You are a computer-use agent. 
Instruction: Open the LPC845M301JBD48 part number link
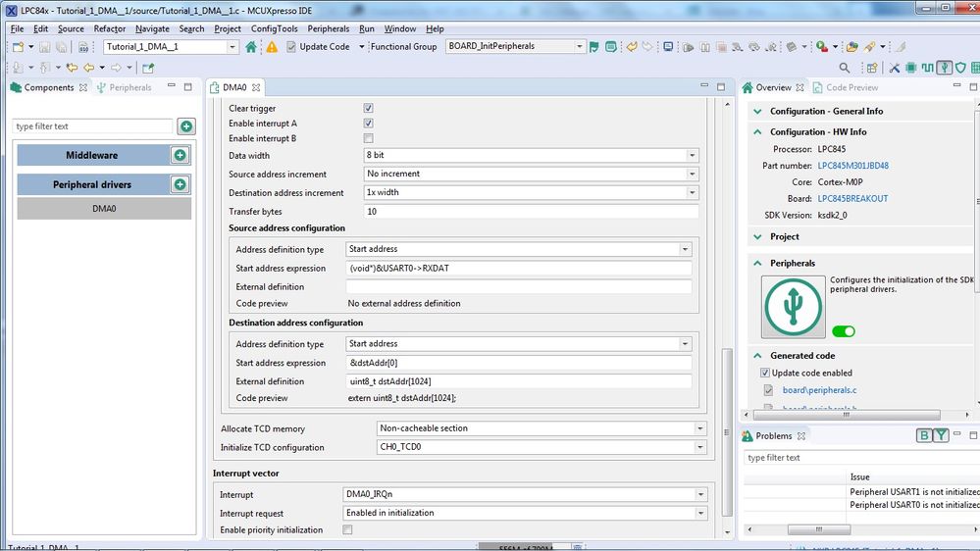(853, 166)
